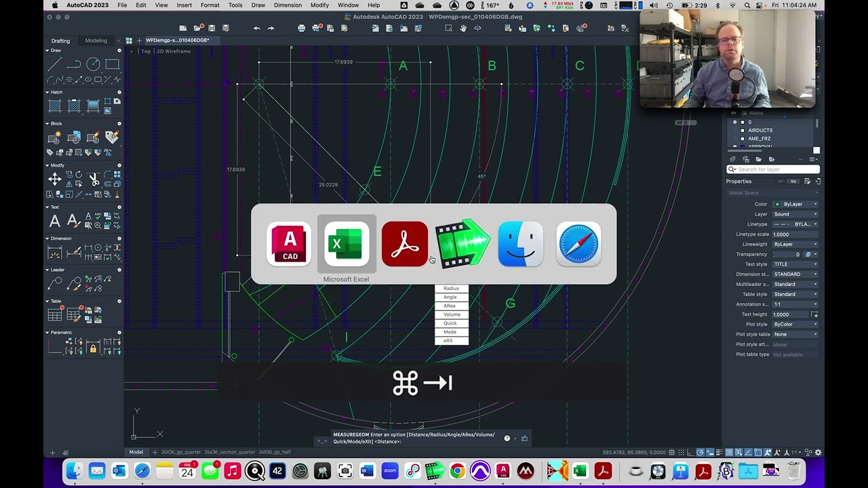Choose Safari in the app switcher

[578, 244]
